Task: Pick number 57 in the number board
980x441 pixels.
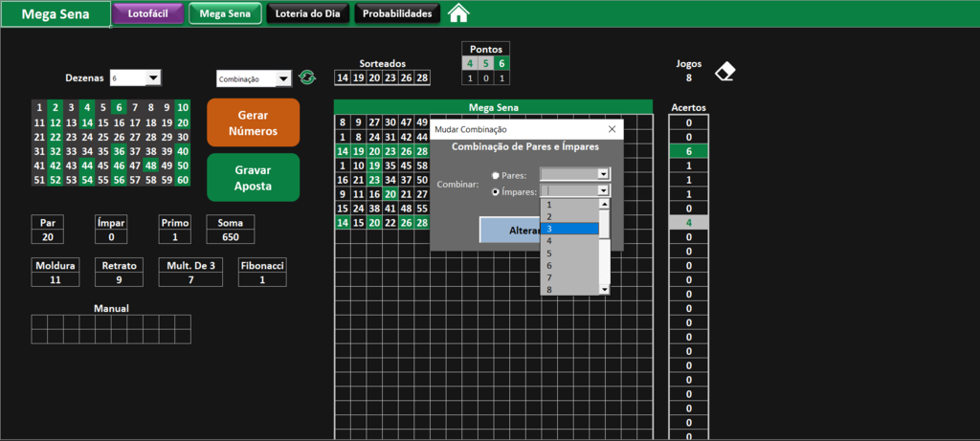Action: pyautogui.click(x=135, y=180)
